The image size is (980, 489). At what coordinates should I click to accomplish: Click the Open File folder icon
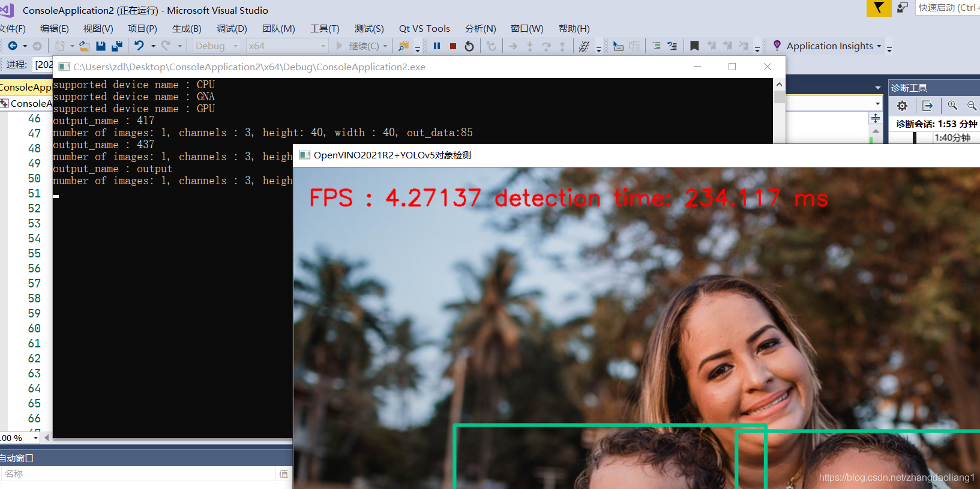[x=85, y=46]
